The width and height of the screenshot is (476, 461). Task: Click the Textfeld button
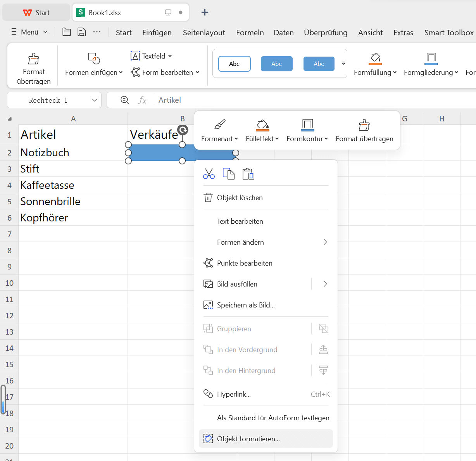(151, 56)
